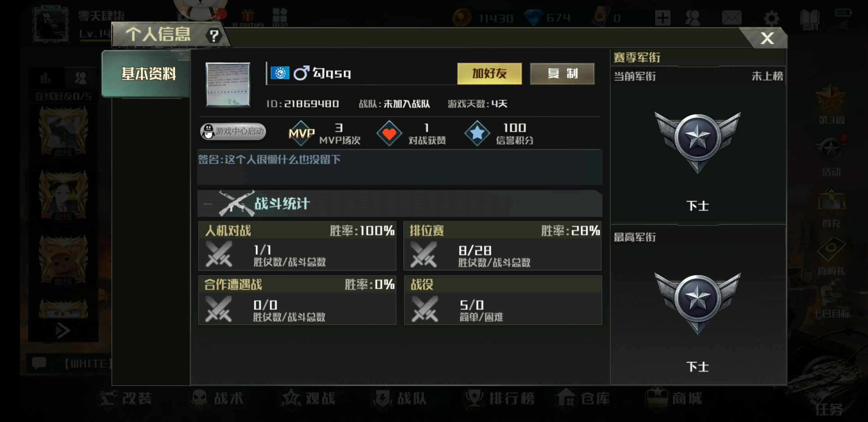
Task: Click the 游戏中心启动 QQ badge
Action: point(233,132)
